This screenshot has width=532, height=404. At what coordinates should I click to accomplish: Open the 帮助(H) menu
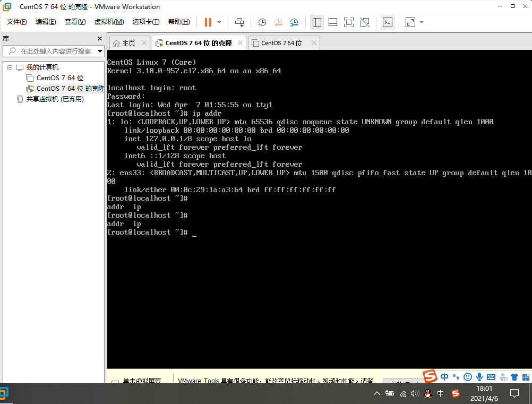(179, 22)
